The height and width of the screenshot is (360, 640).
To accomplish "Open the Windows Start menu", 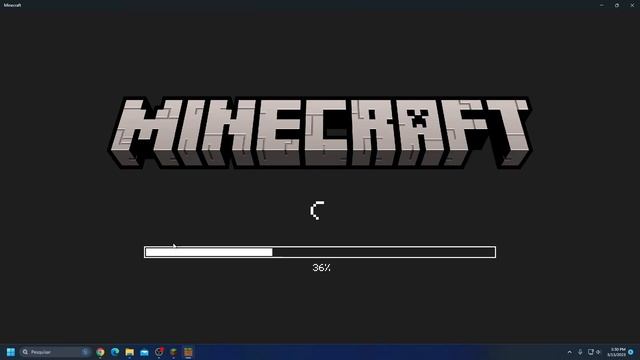I will point(11,352).
